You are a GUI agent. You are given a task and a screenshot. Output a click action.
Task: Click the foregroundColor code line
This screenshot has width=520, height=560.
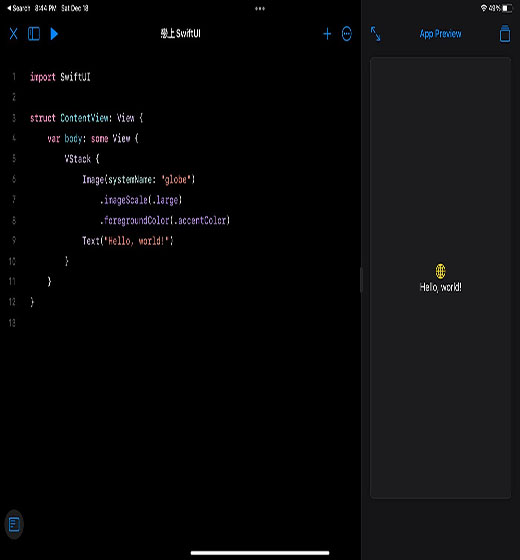[x=165, y=220]
